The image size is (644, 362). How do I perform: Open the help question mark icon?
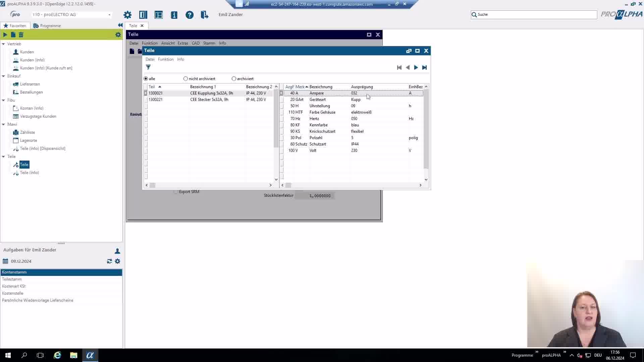[190, 15]
